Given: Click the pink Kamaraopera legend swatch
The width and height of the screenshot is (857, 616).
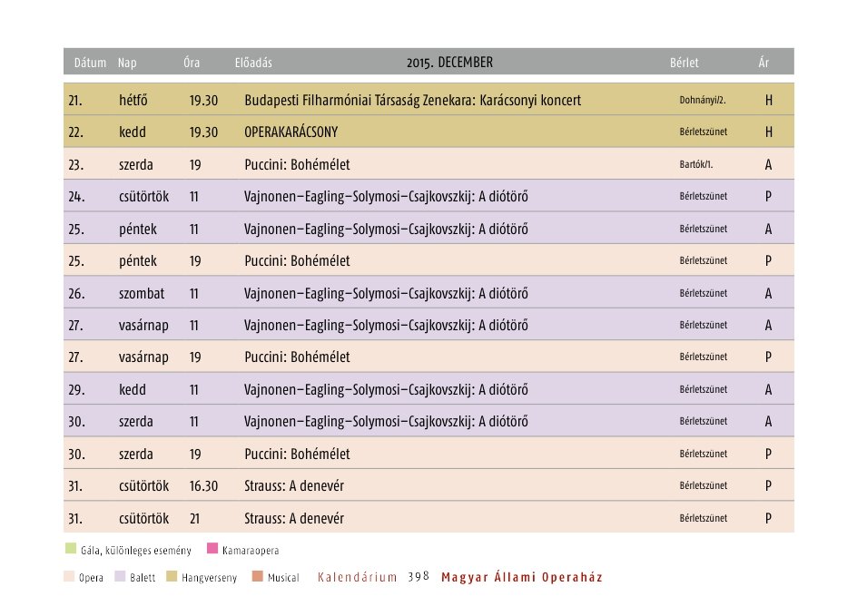Looking at the screenshot, I should click(212, 549).
